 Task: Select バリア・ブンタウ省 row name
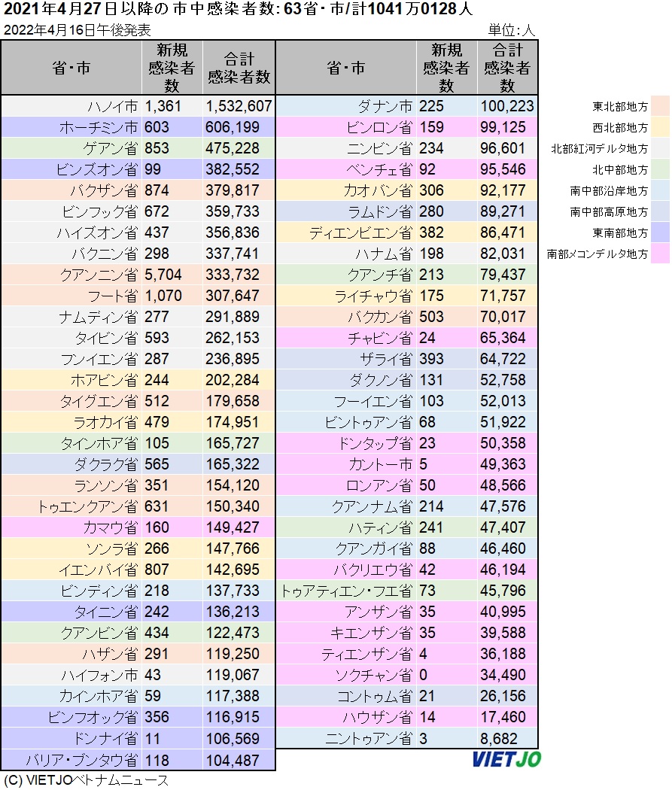[81, 760]
